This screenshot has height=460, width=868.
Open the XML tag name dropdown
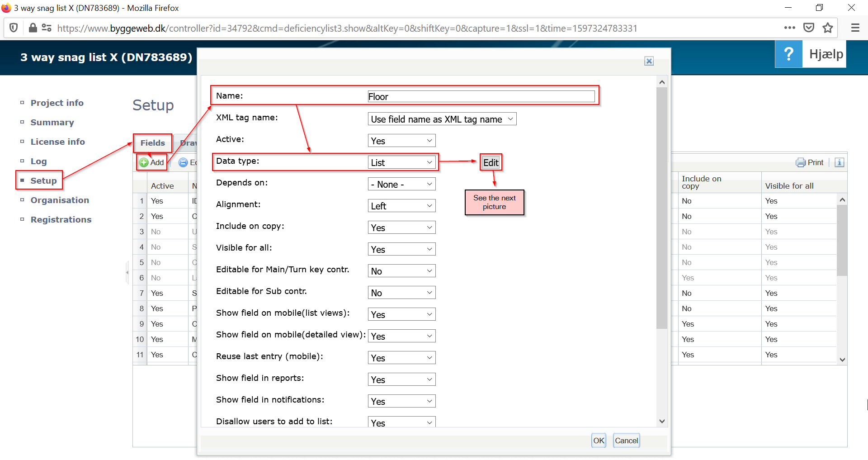(442, 119)
